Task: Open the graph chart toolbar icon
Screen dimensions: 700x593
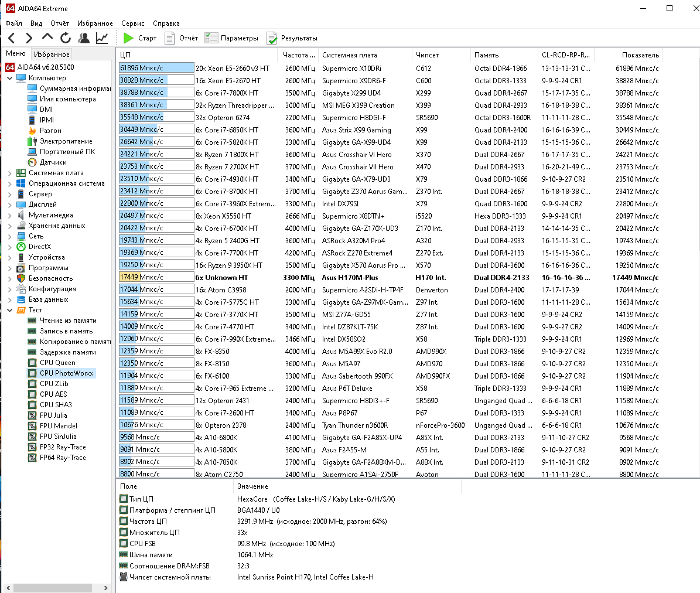Action: coord(102,38)
